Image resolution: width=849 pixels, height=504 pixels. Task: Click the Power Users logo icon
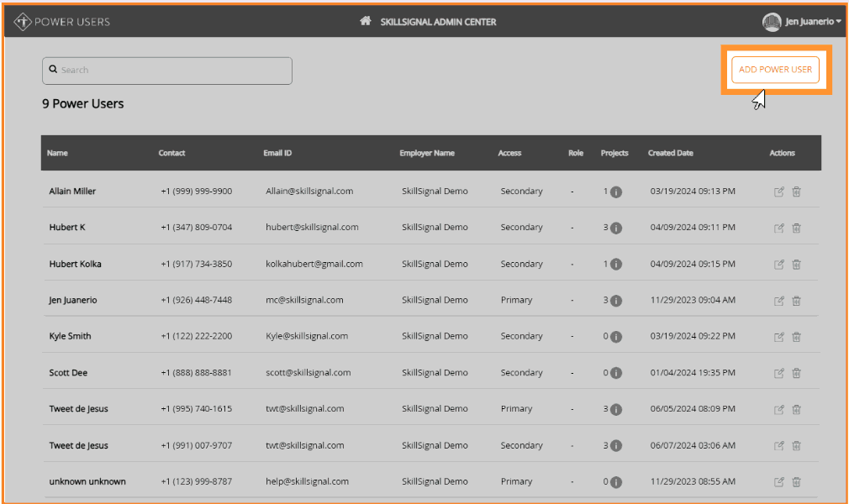coord(22,22)
